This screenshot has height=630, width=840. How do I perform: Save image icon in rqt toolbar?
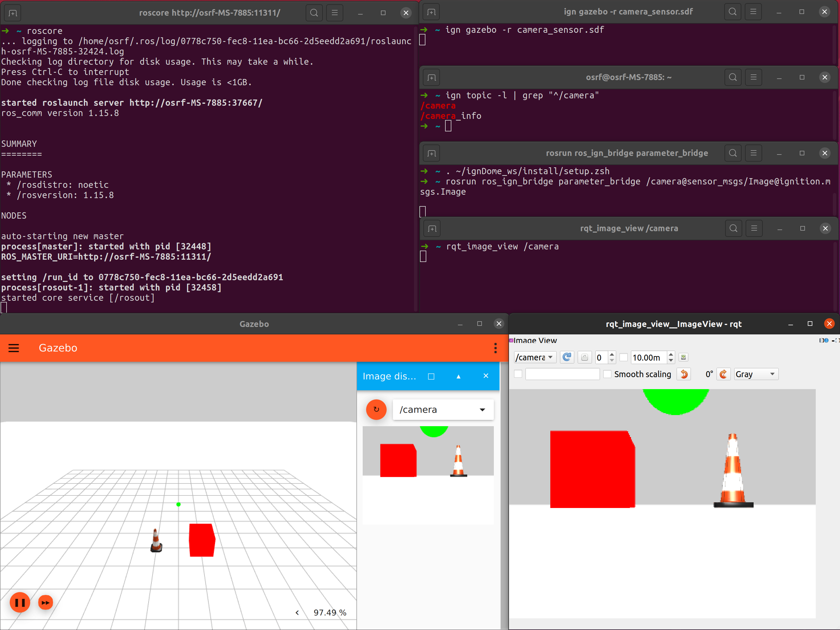[x=683, y=357]
